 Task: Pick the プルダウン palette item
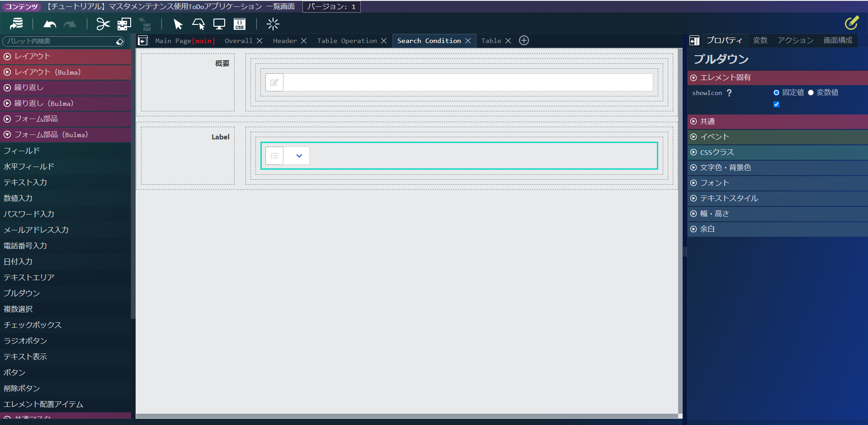(x=66, y=293)
